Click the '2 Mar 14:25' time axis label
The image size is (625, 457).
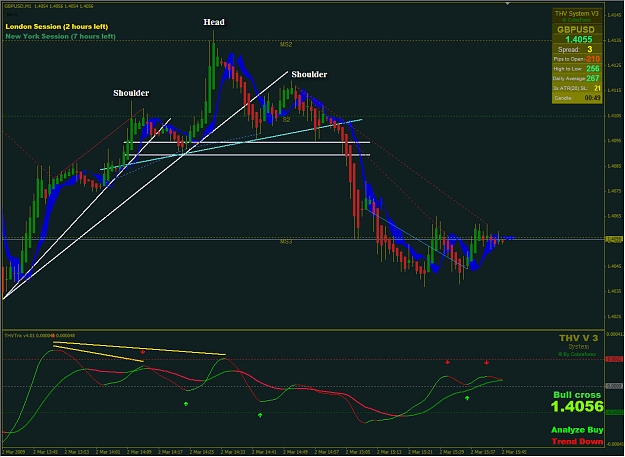pyautogui.click(x=202, y=452)
